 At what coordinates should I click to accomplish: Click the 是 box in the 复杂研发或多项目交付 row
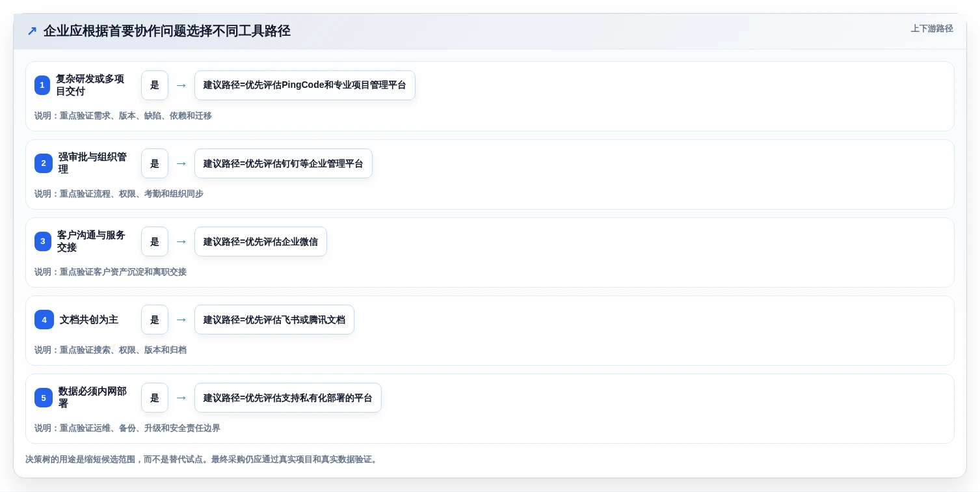point(155,85)
